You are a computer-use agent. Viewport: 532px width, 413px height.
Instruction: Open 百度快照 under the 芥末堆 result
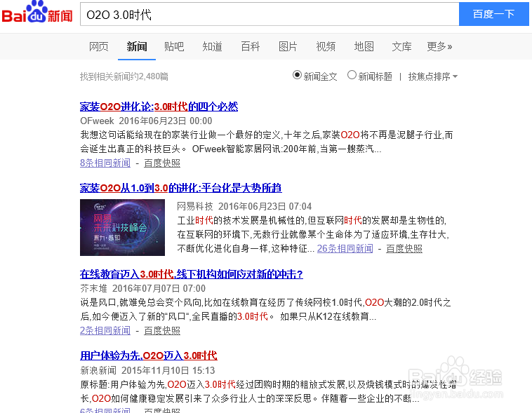tap(162, 330)
